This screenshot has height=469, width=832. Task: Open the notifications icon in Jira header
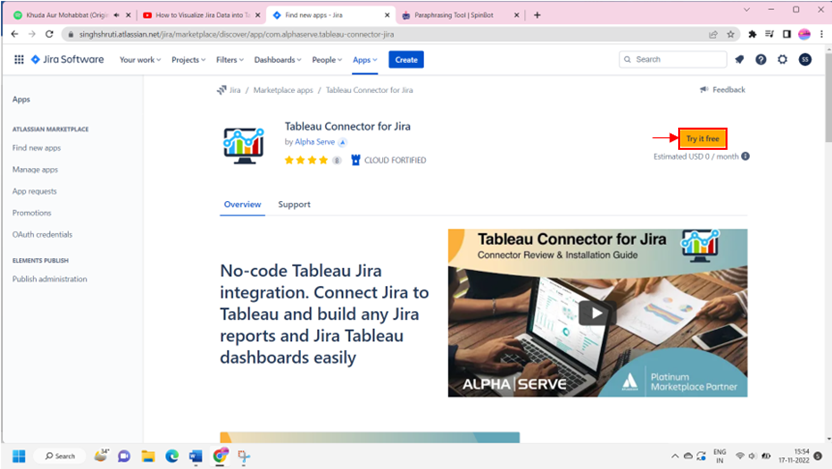click(x=739, y=59)
